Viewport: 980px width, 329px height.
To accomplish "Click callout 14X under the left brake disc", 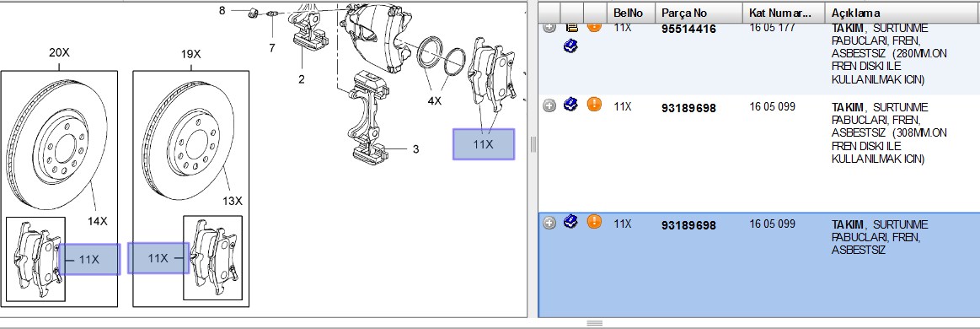I will click(97, 221).
